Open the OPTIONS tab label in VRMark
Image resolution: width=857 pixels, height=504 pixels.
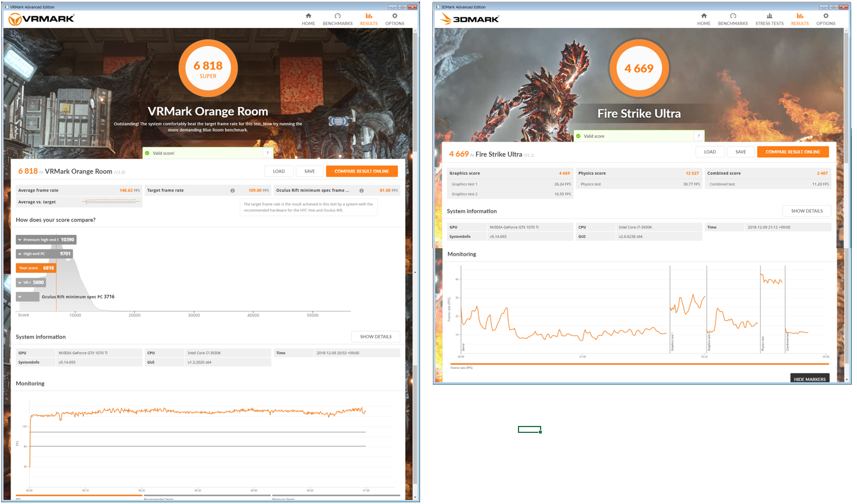[x=394, y=24]
